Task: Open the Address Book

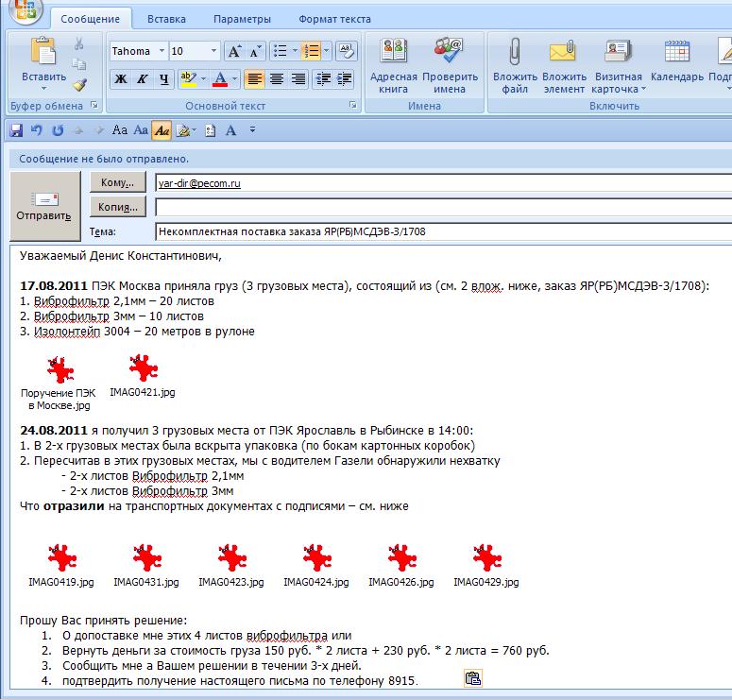Action: [x=393, y=52]
